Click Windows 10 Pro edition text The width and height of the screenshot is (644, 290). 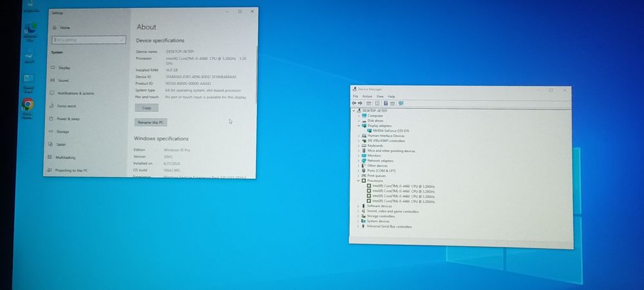click(177, 150)
